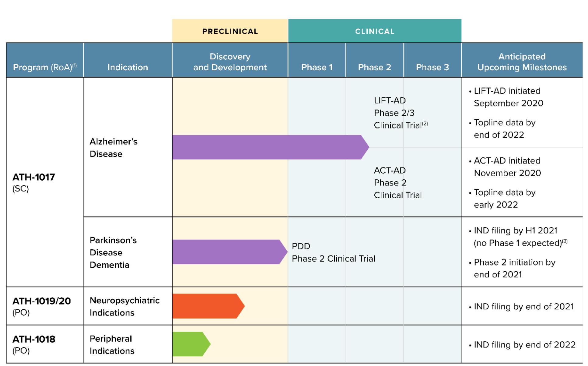Click the orange ATH-1019/20 progress arrow
This screenshot has width=588, height=366.
207,306
